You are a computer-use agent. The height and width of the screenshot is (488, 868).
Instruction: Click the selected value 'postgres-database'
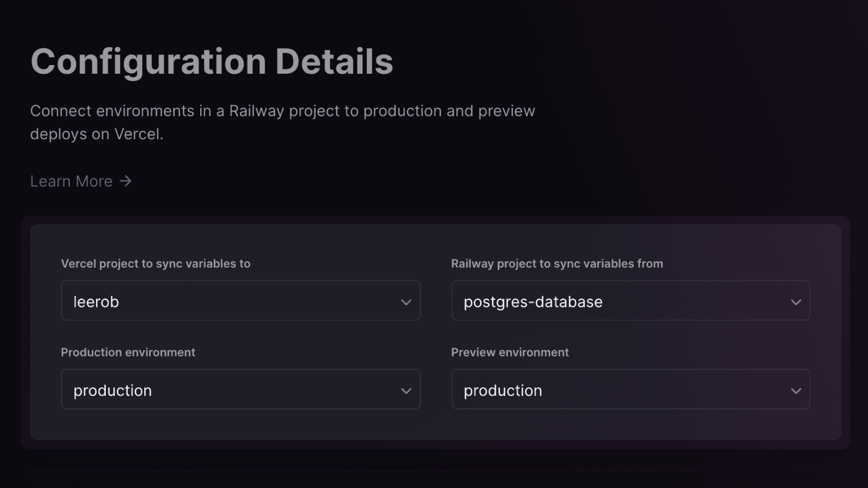[533, 302]
